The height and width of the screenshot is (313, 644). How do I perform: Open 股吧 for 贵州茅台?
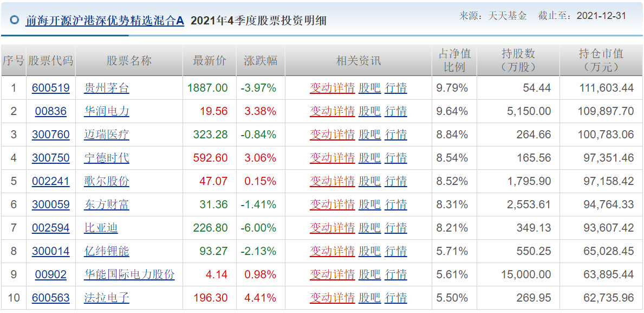tap(369, 87)
